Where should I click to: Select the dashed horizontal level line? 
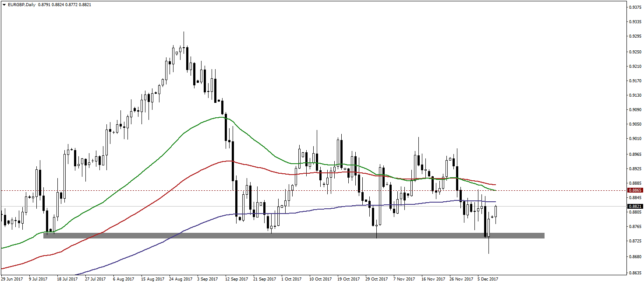(x=313, y=190)
